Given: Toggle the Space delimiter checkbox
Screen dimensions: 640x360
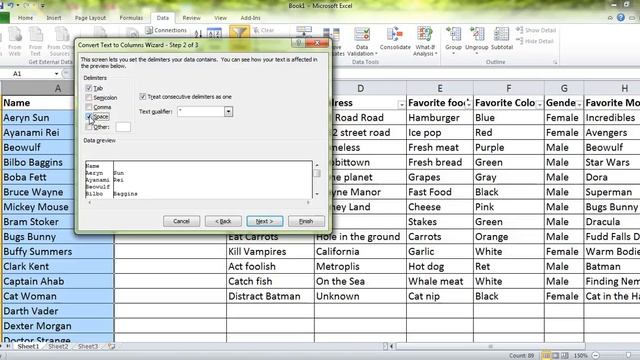Looking at the screenshot, I should (89, 116).
